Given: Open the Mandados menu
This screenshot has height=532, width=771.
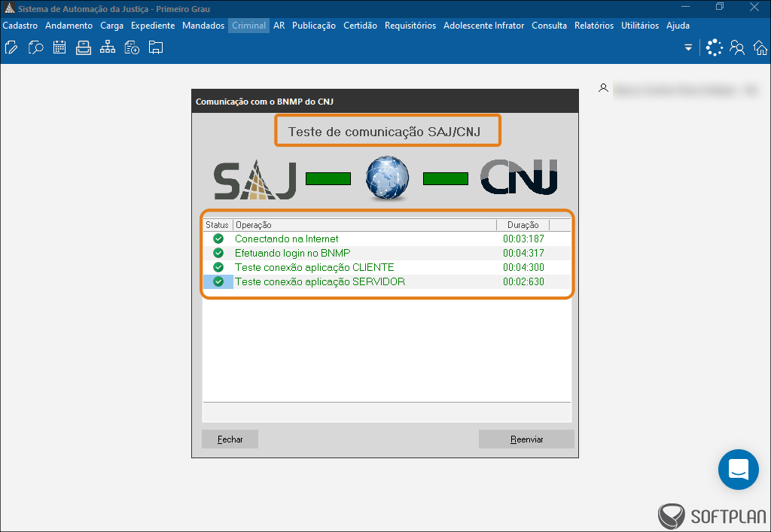Looking at the screenshot, I should 203,26.
